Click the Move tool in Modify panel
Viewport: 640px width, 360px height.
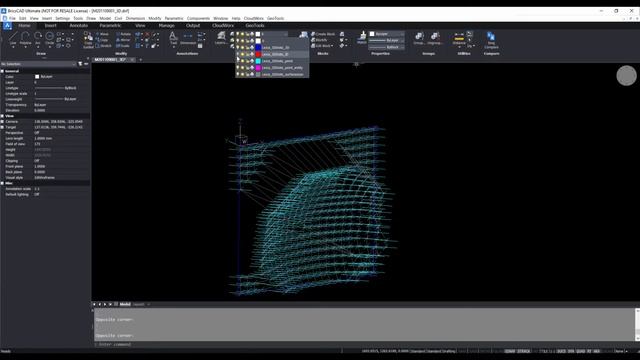(x=102, y=34)
